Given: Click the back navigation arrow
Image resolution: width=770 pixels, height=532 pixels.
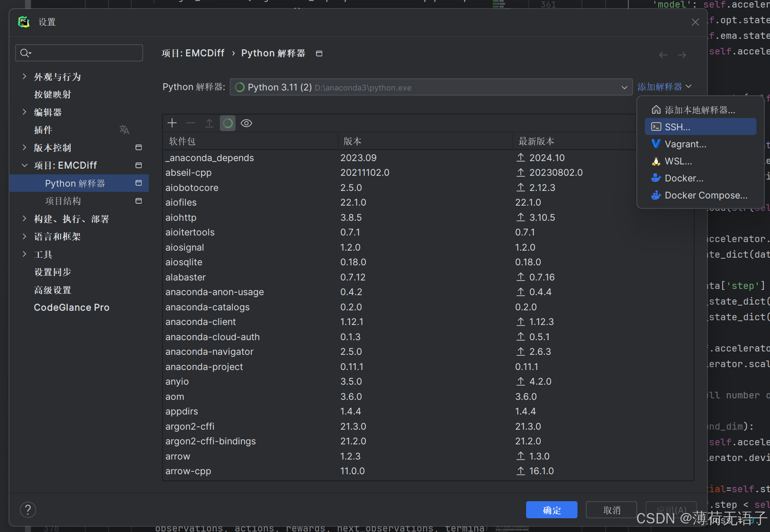Looking at the screenshot, I should (663, 55).
